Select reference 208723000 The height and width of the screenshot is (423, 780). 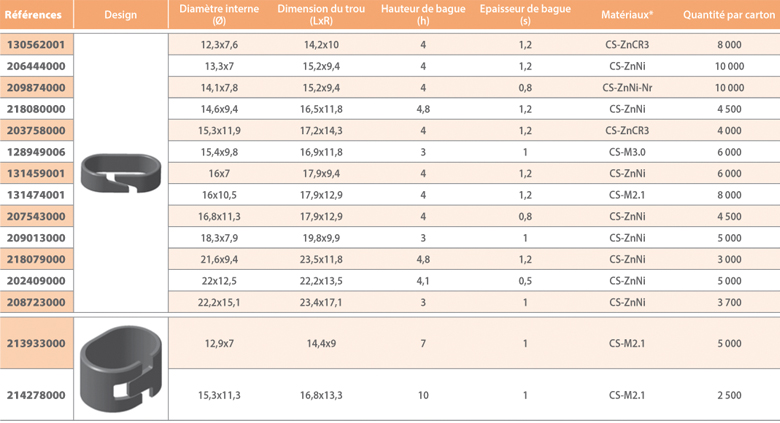pyautogui.click(x=36, y=302)
